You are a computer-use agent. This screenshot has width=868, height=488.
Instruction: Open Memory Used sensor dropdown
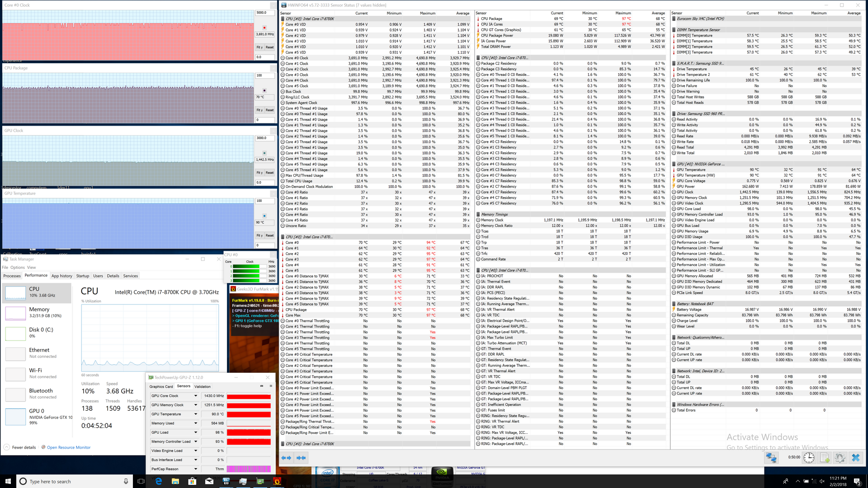coord(196,423)
